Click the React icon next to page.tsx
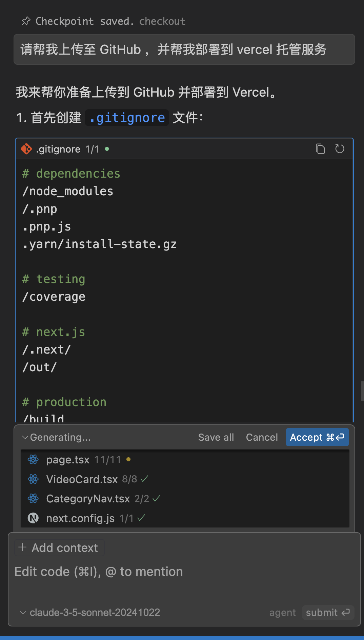This screenshot has height=640, width=364. (x=33, y=460)
